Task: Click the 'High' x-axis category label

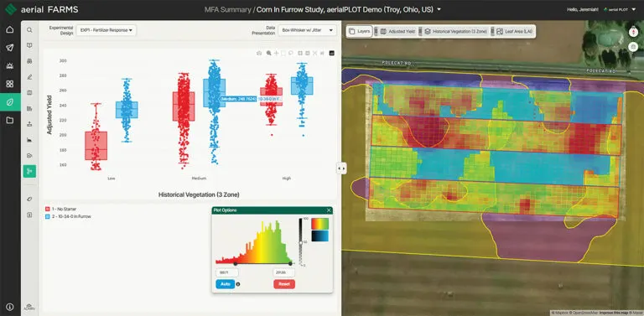Action: tap(286, 179)
